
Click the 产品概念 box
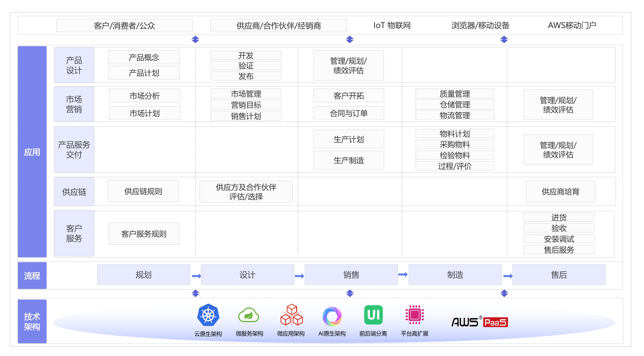tap(144, 57)
